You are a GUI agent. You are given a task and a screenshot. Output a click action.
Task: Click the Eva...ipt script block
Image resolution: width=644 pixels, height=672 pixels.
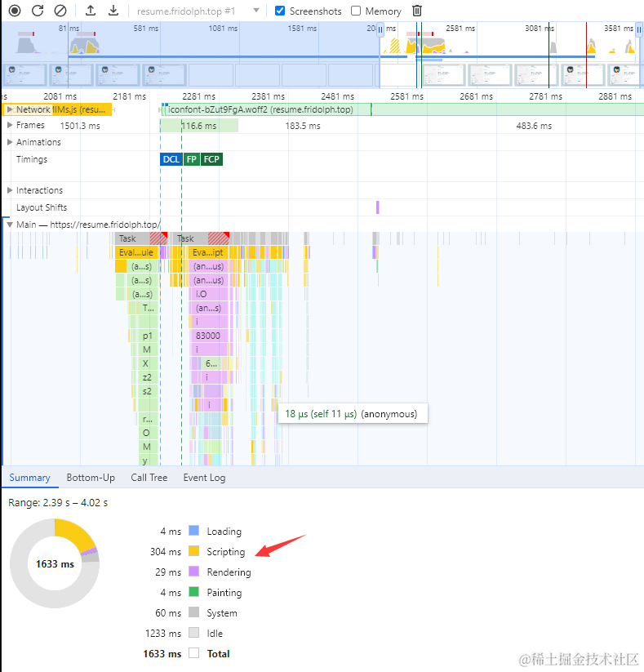tap(208, 252)
